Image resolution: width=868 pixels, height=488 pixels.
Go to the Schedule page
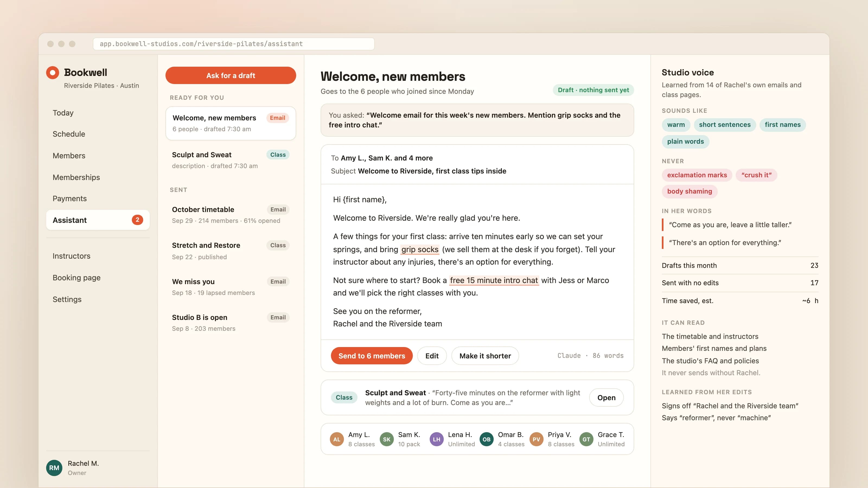click(x=98, y=134)
